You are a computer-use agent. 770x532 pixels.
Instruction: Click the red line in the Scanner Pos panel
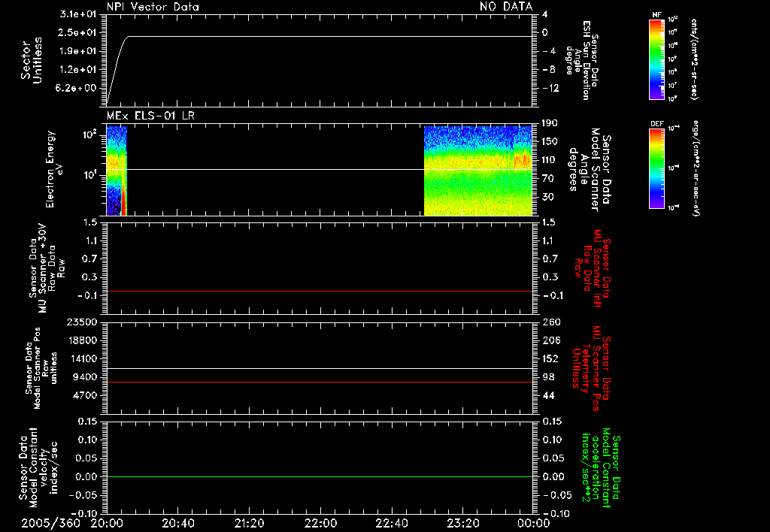click(319, 382)
